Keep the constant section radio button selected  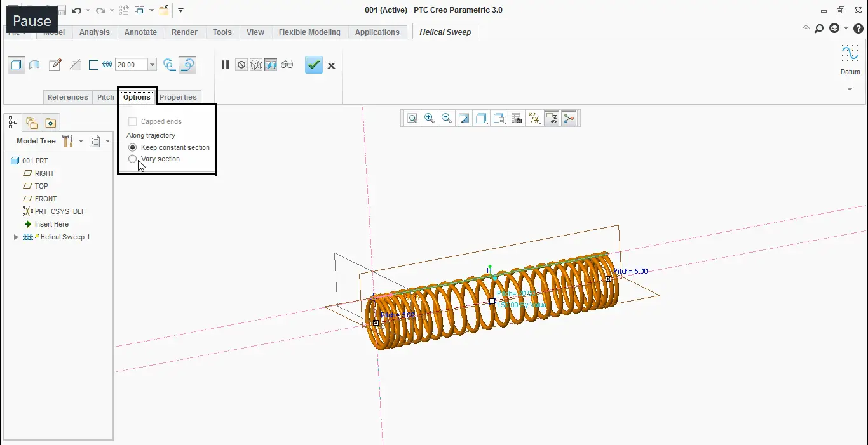[x=132, y=147]
